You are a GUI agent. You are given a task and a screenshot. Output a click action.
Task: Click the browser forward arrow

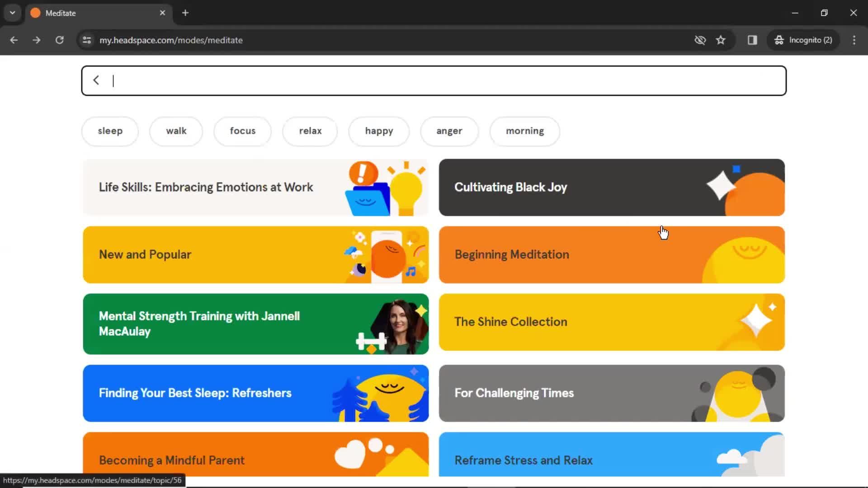pos(37,40)
